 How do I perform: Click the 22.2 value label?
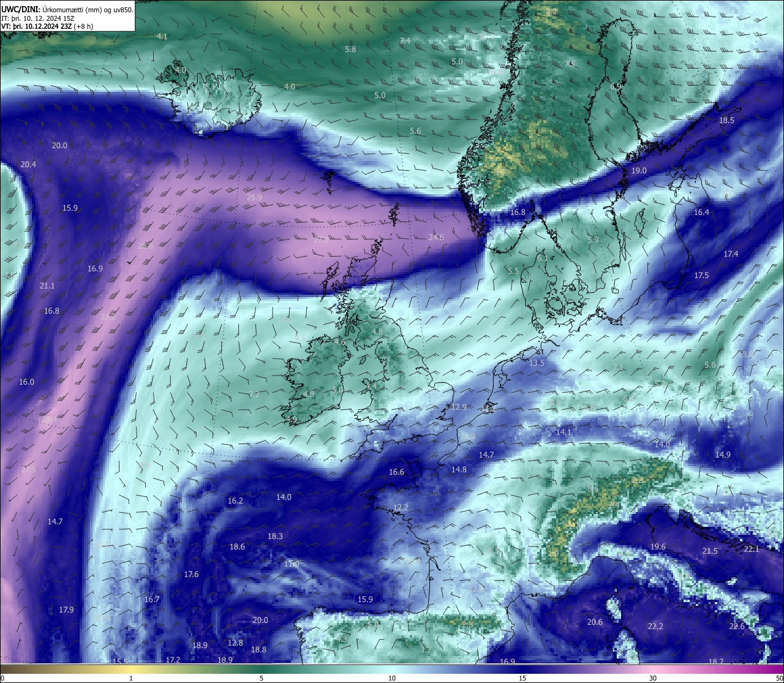[x=655, y=626]
